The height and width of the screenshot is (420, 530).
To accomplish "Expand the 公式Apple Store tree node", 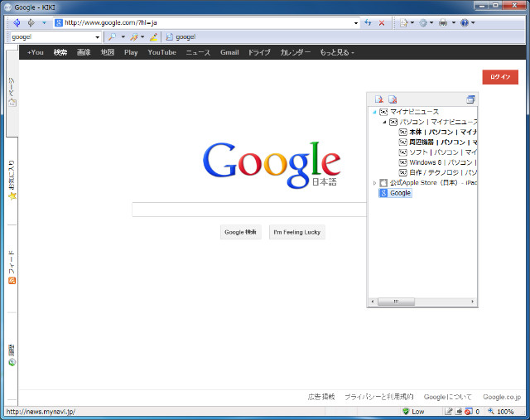I will pyautogui.click(x=374, y=183).
